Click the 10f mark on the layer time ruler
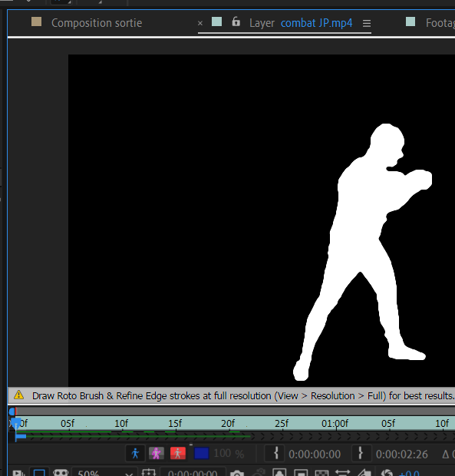 (x=121, y=423)
